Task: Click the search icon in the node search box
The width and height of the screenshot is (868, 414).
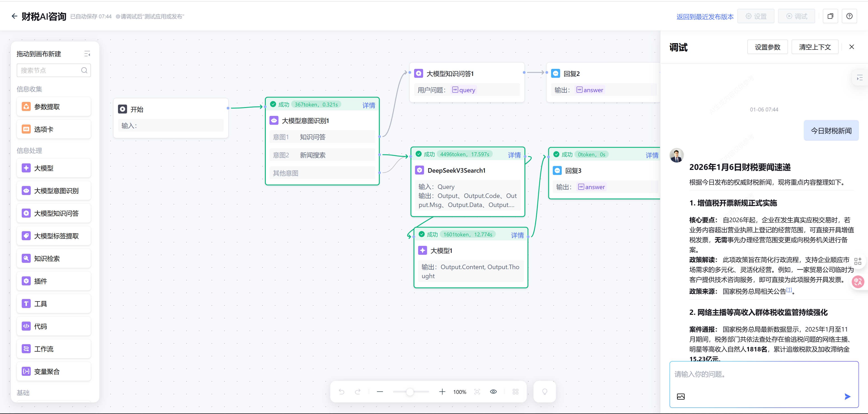Action: coord(84,70)
